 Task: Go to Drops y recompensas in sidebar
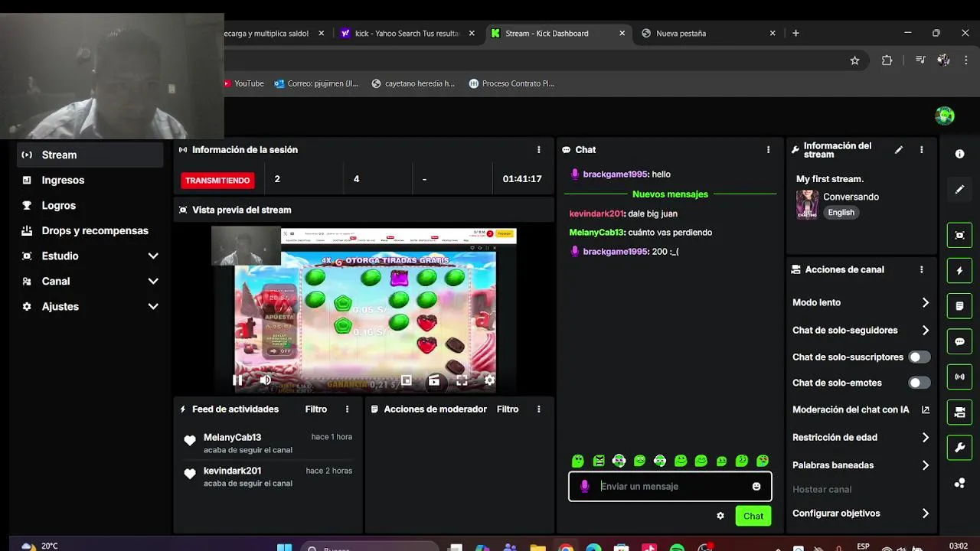pos(90,230)
